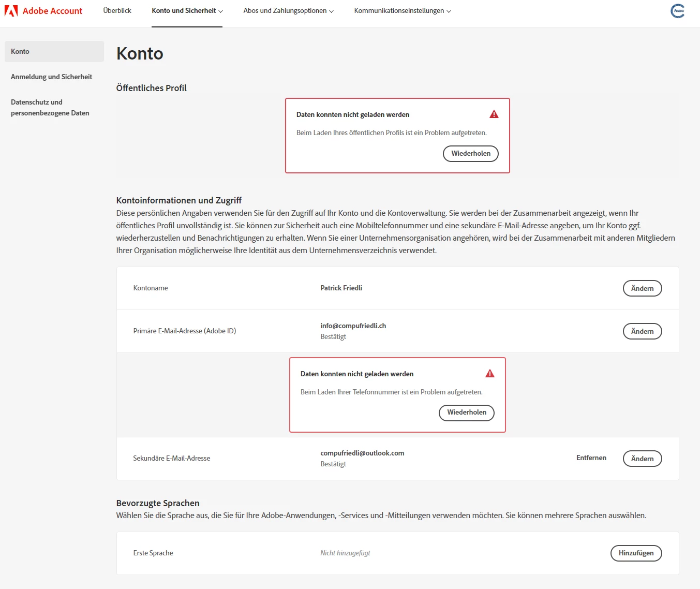Viewport: 700px width, 589px height.
Task: Select email info@compufriedli.ch
Action: click(353, 326)
